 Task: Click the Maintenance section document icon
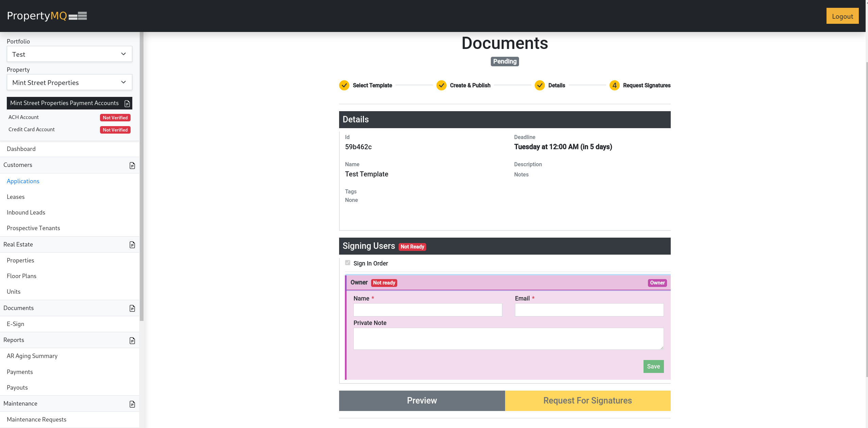pos(132,404)
